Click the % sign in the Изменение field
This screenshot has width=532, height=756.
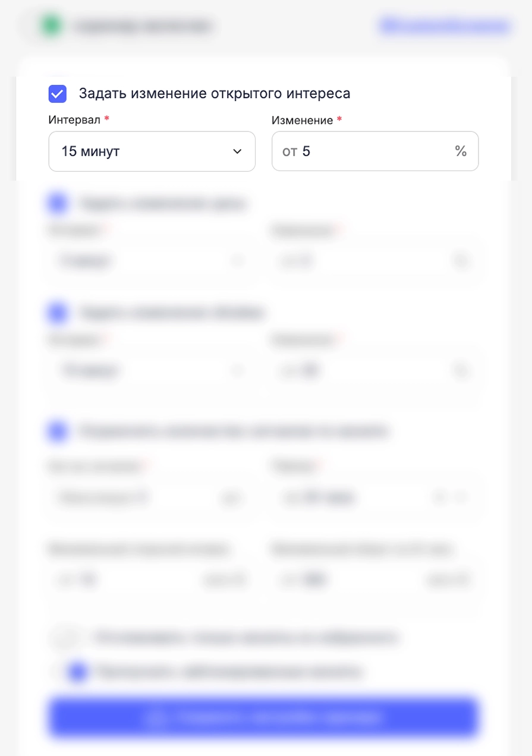[x=461, y=152]
